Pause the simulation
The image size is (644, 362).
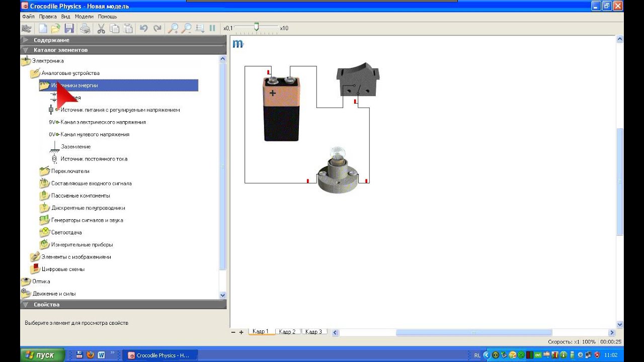tap(212, 29)
